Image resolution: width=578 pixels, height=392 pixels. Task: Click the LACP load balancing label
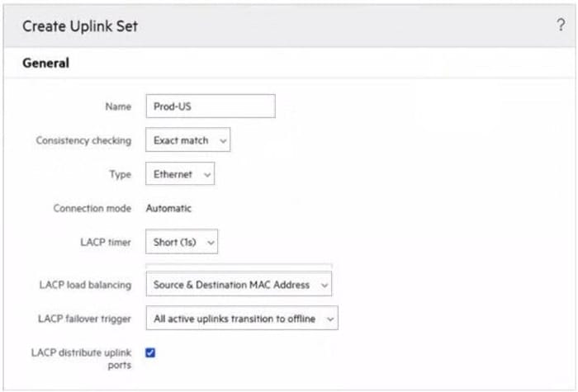tap(85, 285)
